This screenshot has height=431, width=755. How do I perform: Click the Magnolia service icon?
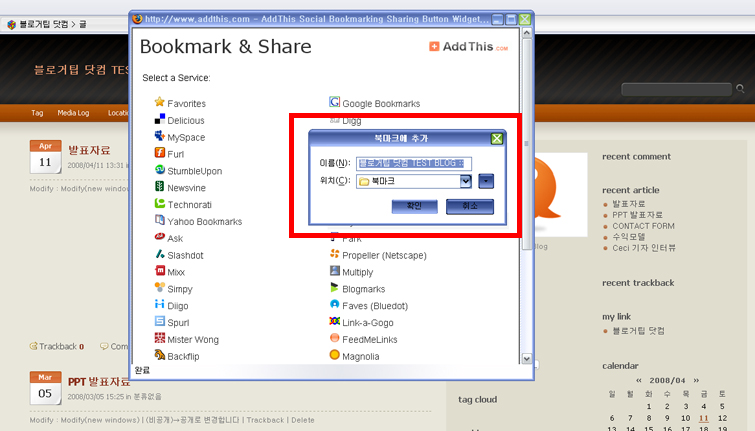pos(334,355)
